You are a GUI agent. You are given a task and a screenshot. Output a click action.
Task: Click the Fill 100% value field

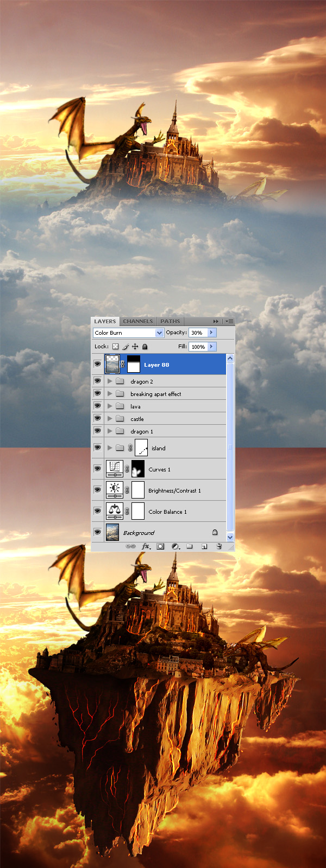[198, 347]
